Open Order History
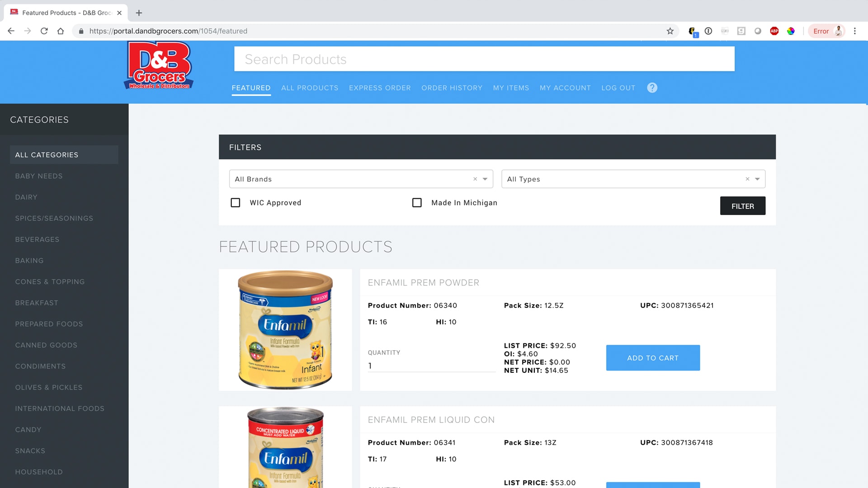868x488 pixels. (x=452, y=88)
